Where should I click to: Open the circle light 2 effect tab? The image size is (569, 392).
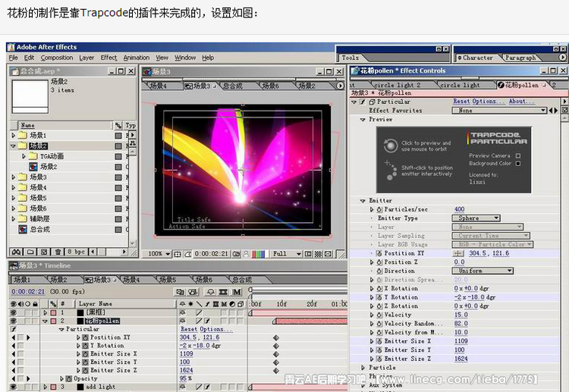[x=397, y=85]
